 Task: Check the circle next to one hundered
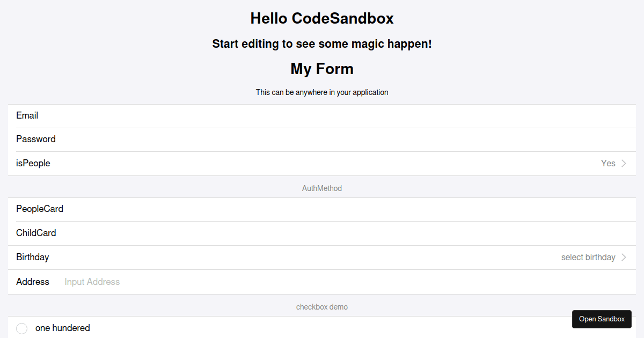(21, 328)
